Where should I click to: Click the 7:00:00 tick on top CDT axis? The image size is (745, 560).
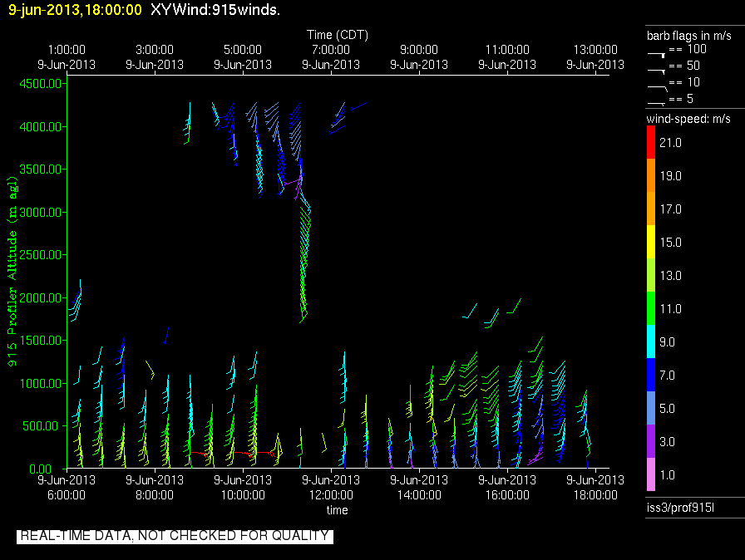coord(331,56)
